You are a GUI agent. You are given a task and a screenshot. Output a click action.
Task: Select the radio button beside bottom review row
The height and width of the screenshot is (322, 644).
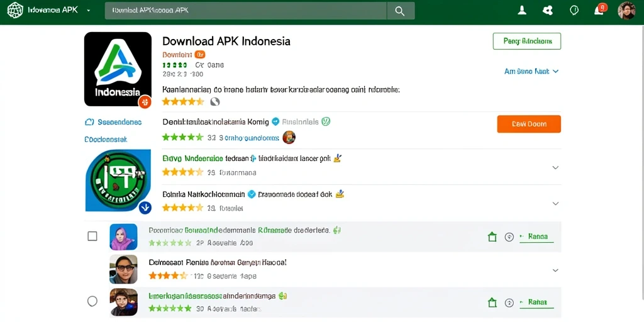pyautogui.click(x=92, y=301)
